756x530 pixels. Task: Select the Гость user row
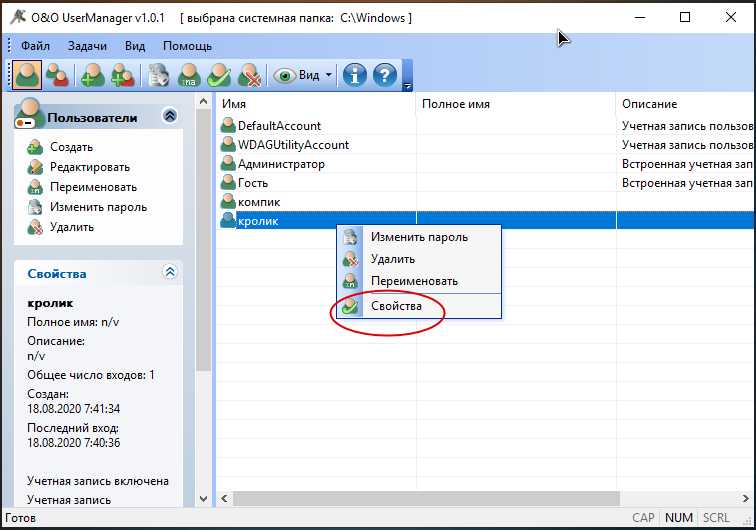(486, 183)
